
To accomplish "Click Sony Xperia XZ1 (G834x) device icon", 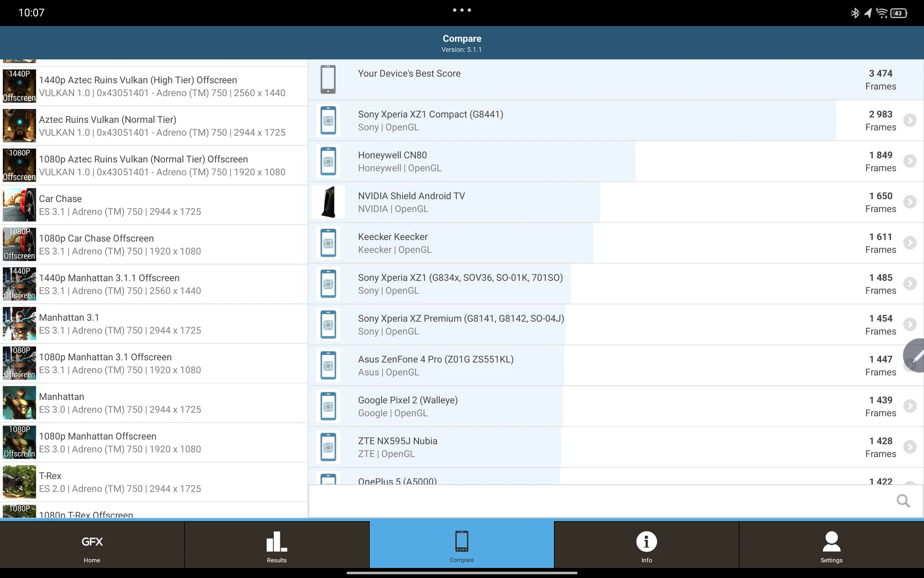I will [328, 284].
